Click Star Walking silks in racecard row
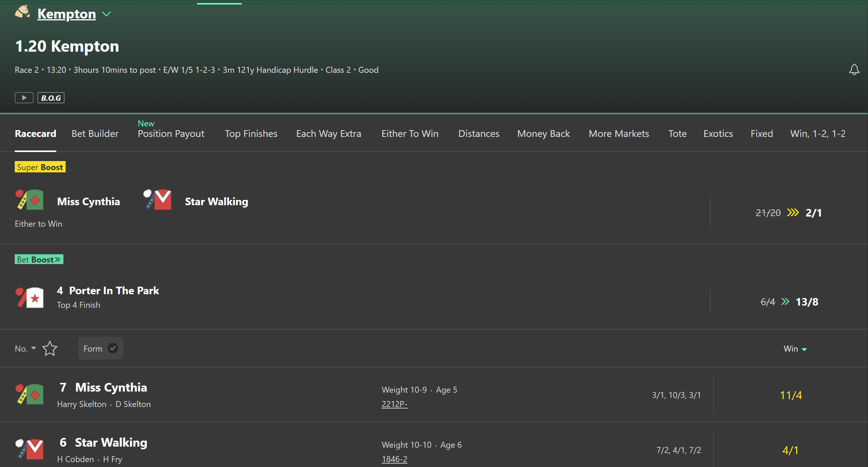This screenshot has width=868, height=467. (x=29, y=449)
